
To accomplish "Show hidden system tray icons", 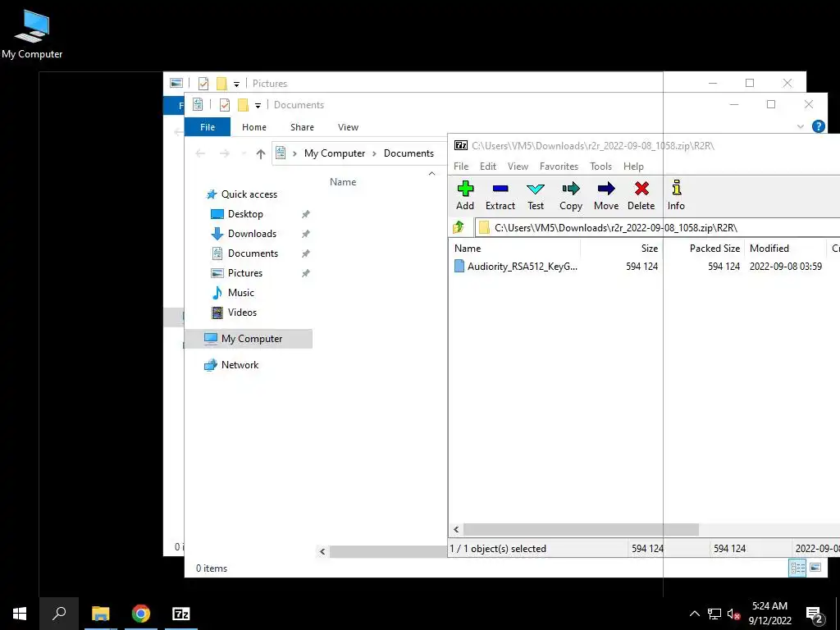I will 694,614.
